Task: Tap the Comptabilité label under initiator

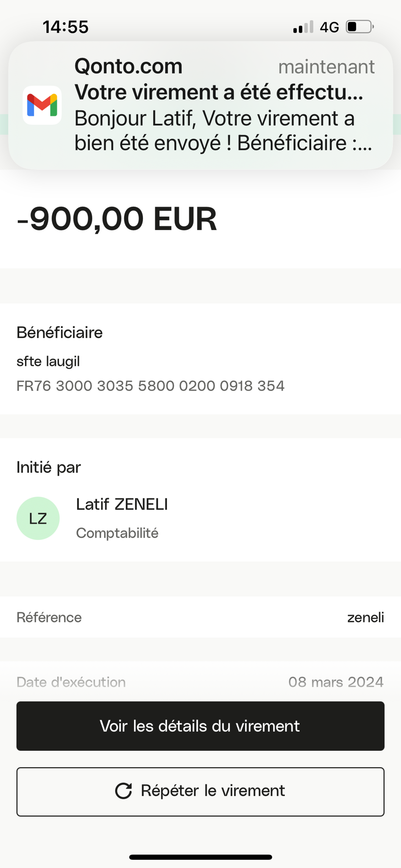Action: (x=117, y=533)
